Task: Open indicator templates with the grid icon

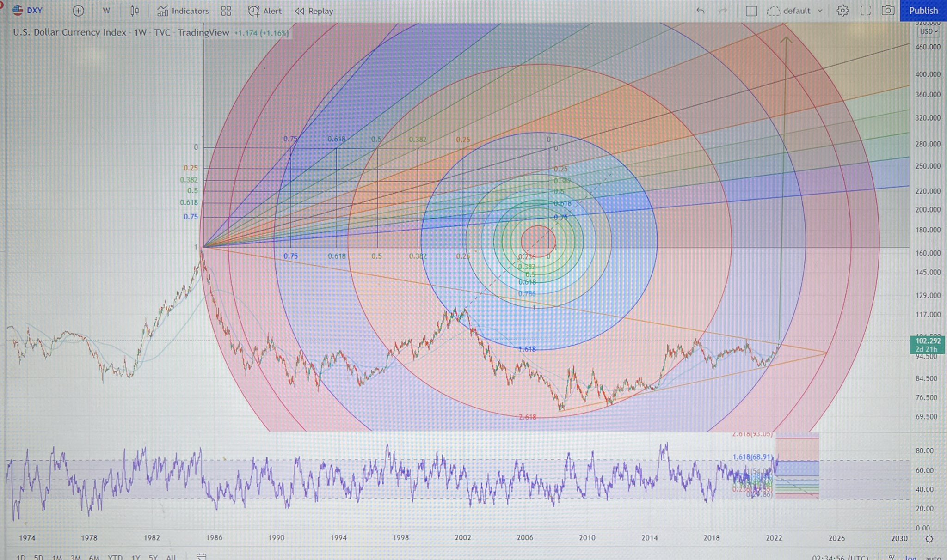Action: [x=226, y=11]
